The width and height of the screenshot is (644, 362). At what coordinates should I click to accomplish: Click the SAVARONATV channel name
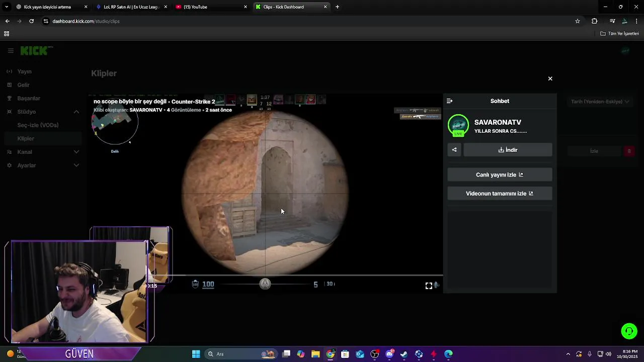coord(498,122)
